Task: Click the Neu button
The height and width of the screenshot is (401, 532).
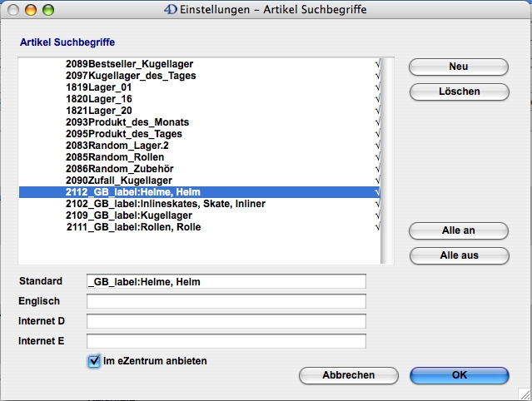Action: (459, 67)
